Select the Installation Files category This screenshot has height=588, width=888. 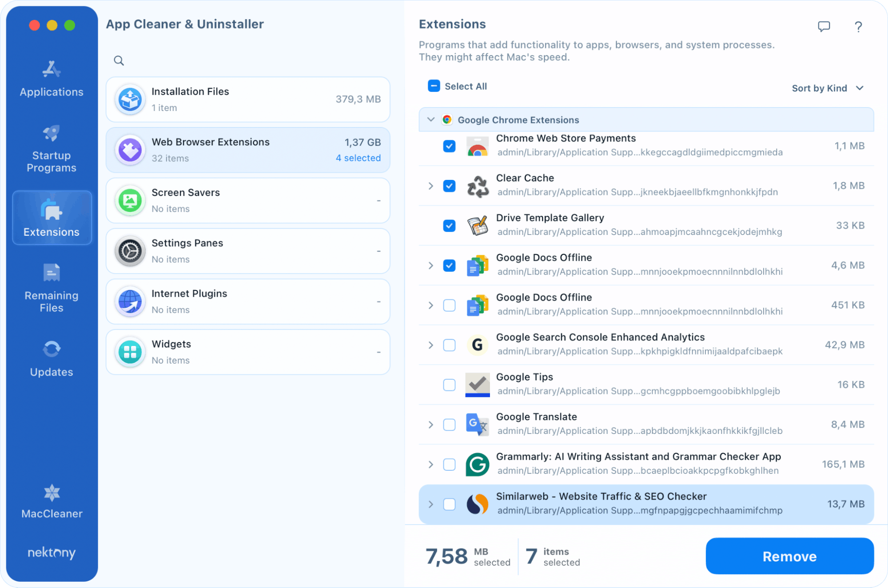tap(247, 99)
